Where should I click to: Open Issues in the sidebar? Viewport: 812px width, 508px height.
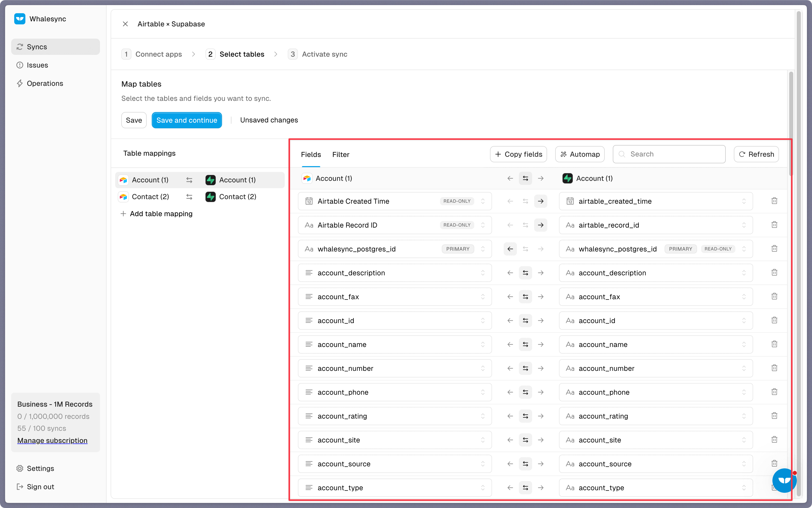[55, 65]
